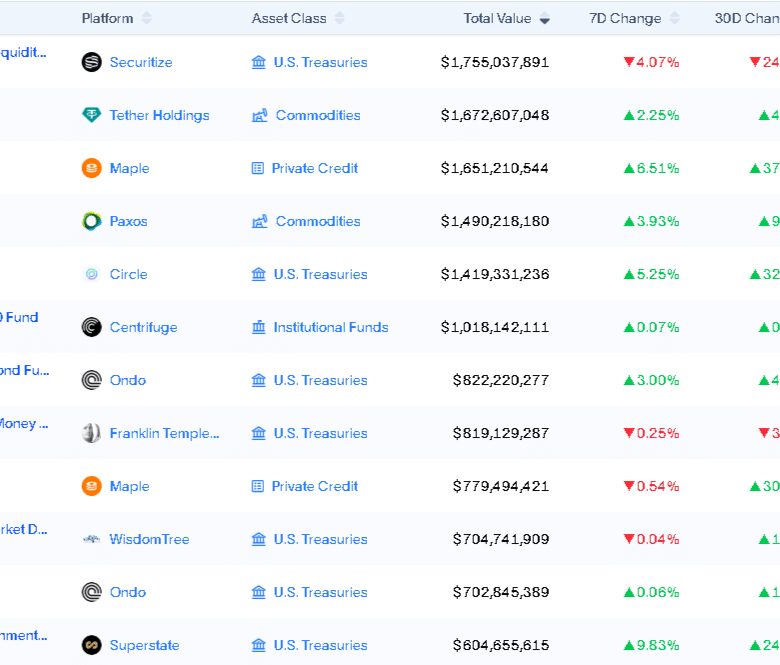Click the WisdomTree logo icon
The height and width of the screenshot is (665, 780).
pos(91,539)
